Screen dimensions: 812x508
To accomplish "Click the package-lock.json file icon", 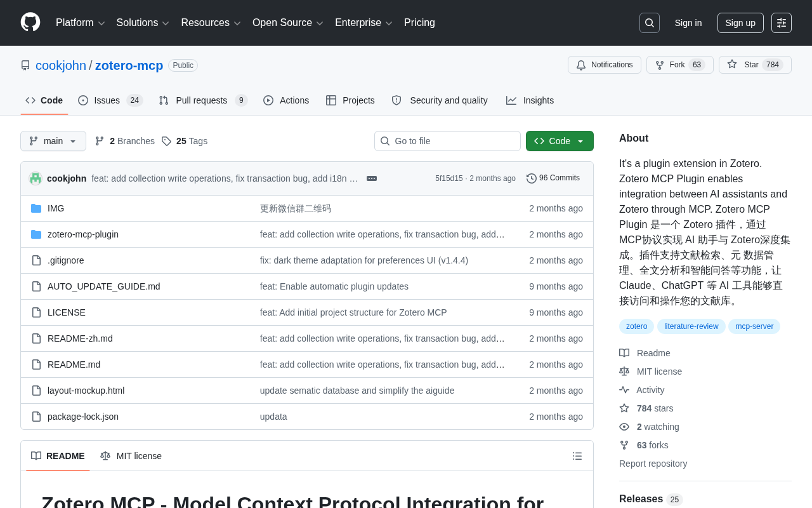I will 36,417.
